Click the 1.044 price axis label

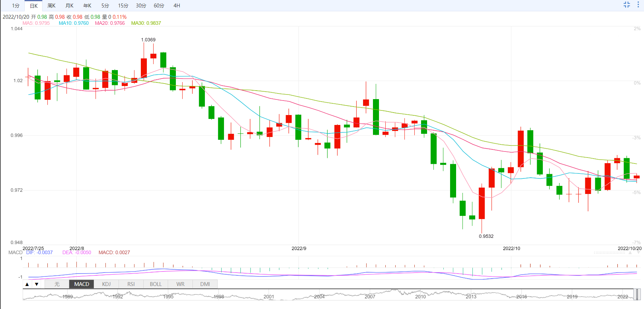[17, 29]
